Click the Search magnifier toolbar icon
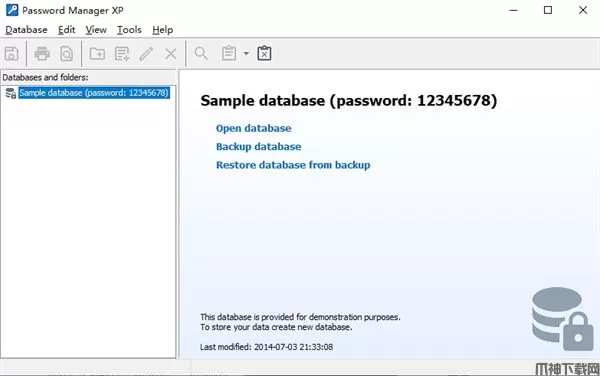 pos(201,54)
